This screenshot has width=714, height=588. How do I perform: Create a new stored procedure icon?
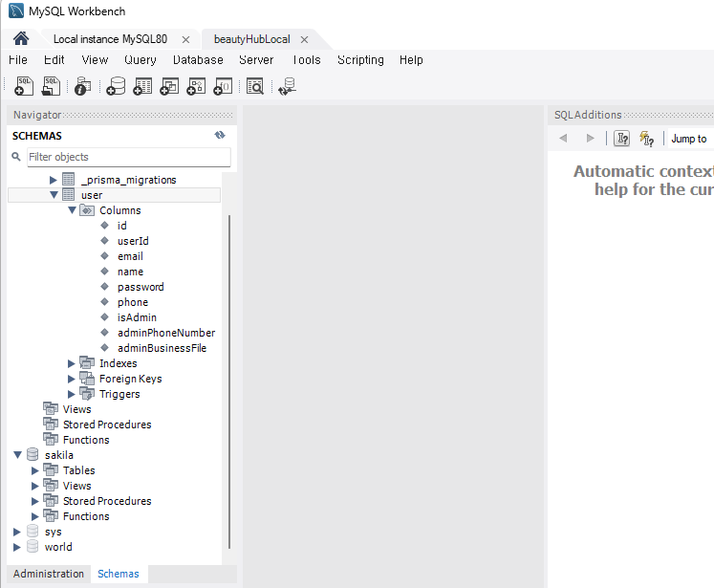(196, 86)
